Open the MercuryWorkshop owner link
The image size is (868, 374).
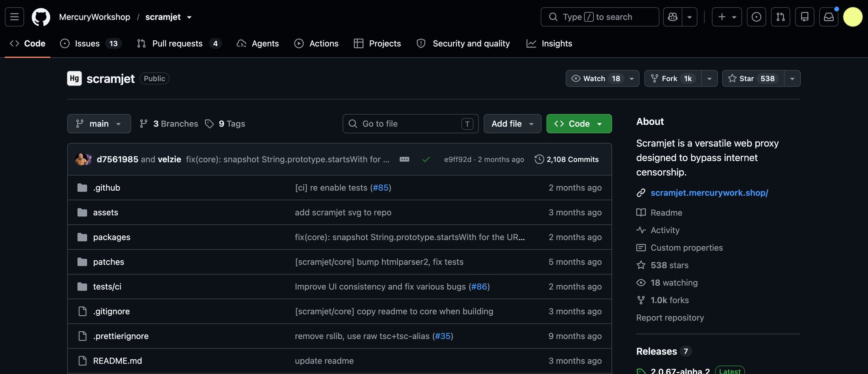[95, 17]
